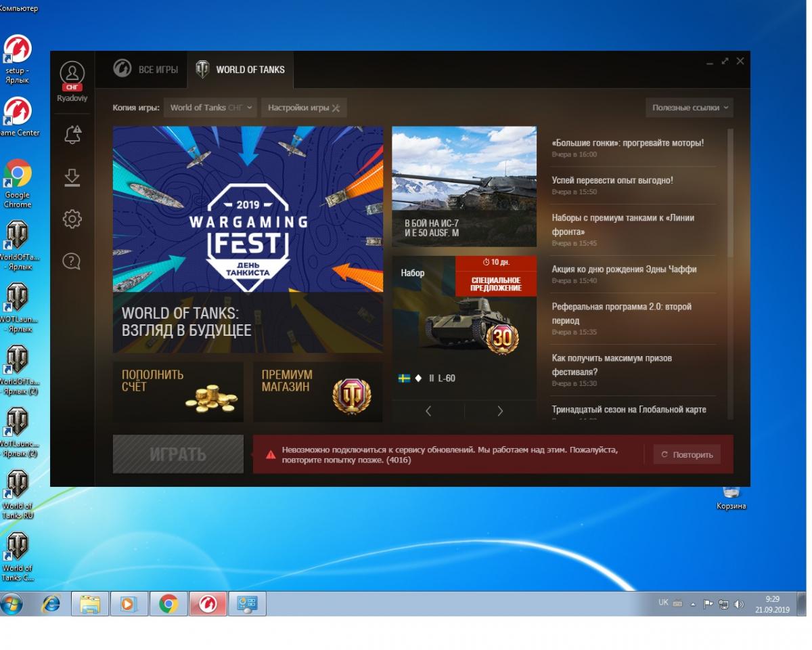Select Wargaming Game Center taskbar icon
Screen dimensions: 812x650
point(208,603)
